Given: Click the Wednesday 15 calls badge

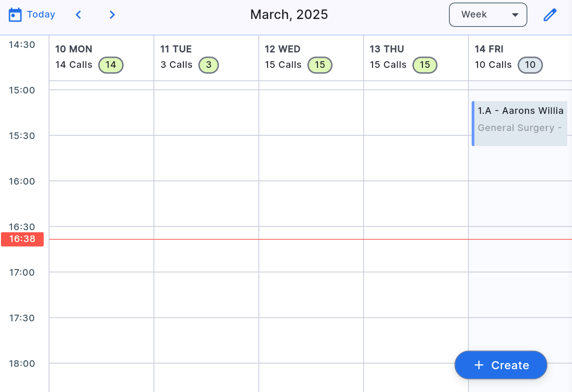Looking at the screenshot, I should point(320,65).
